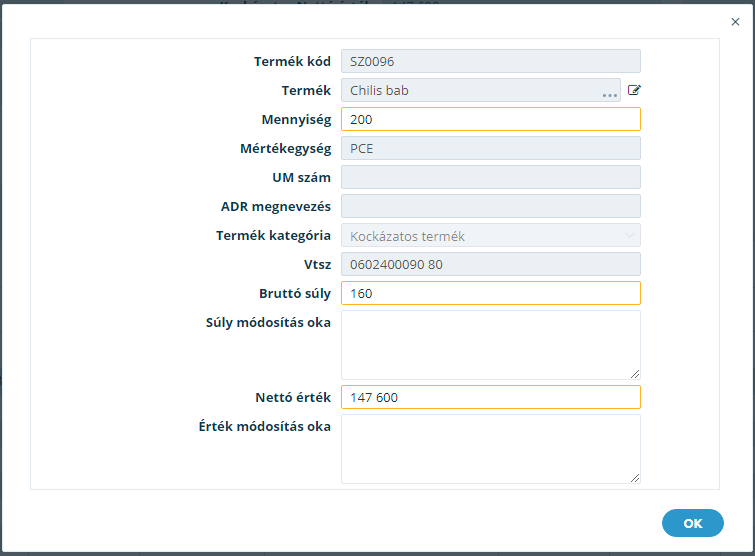Click the Súly módosítás oka textarea

click(491, 345)
